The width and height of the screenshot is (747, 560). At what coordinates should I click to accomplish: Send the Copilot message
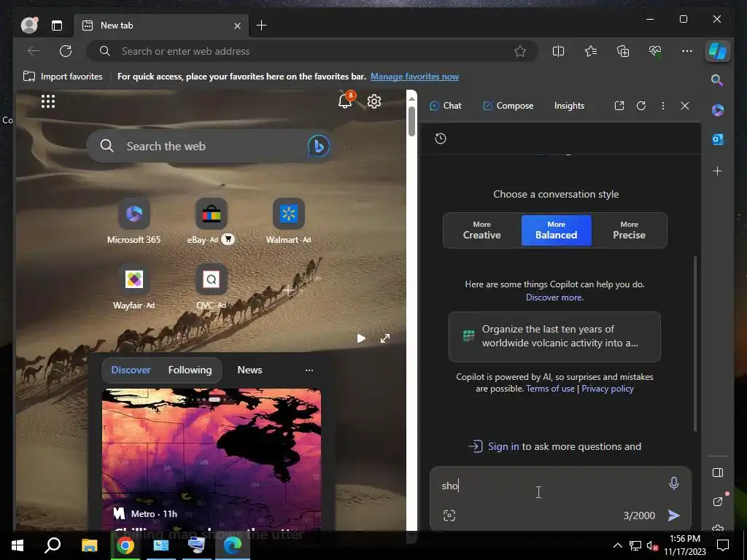673,516
